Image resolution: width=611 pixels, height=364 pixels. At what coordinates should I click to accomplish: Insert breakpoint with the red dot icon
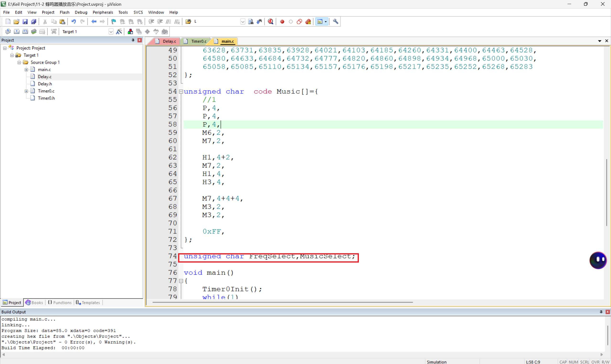click(x=282, y=21)
